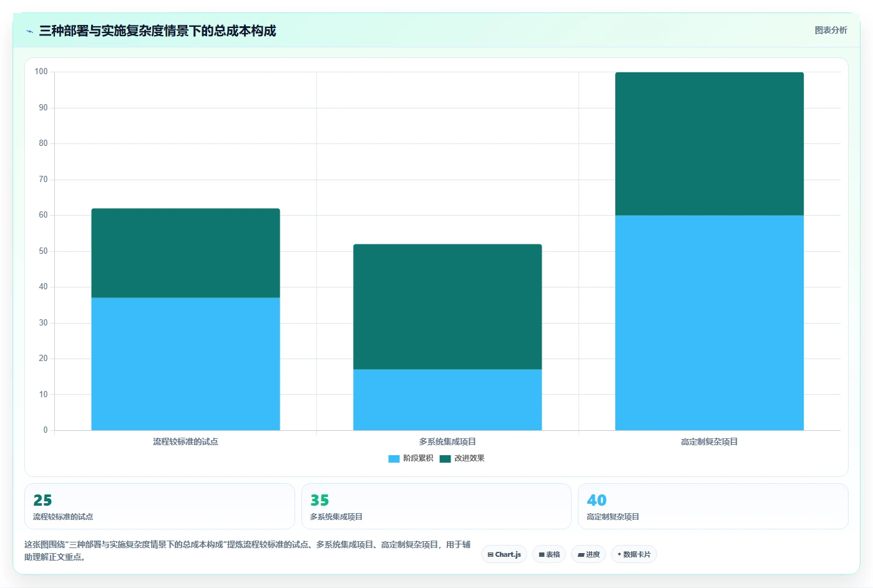
Task: Click the 阶段累积 legend label
Action: click(x=418, y=458)
